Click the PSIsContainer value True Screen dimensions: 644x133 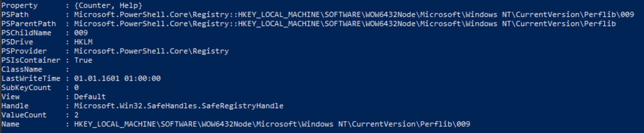(83, 60)
